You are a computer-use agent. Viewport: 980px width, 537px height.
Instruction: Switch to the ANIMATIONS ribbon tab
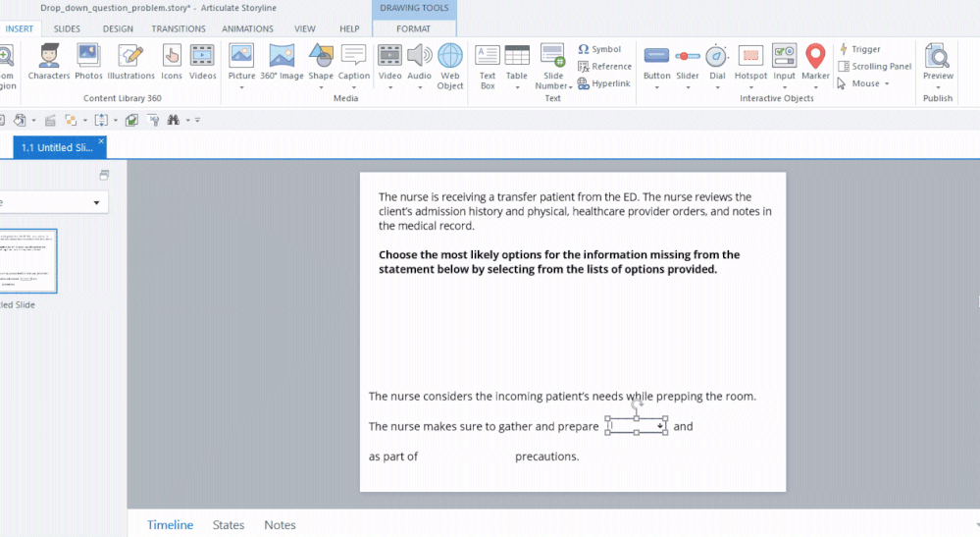pos(247,28)
